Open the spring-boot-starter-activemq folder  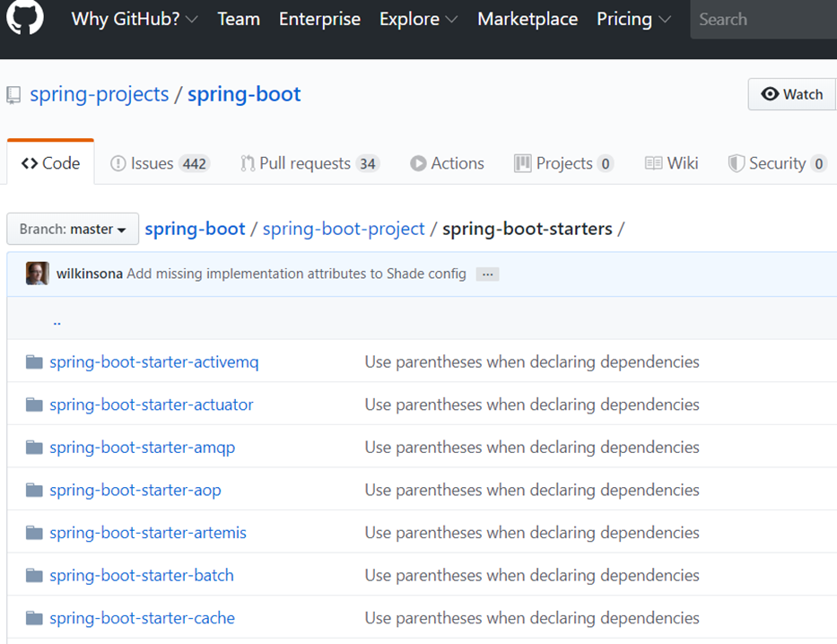pyautogui.click(x=154, y=361)
